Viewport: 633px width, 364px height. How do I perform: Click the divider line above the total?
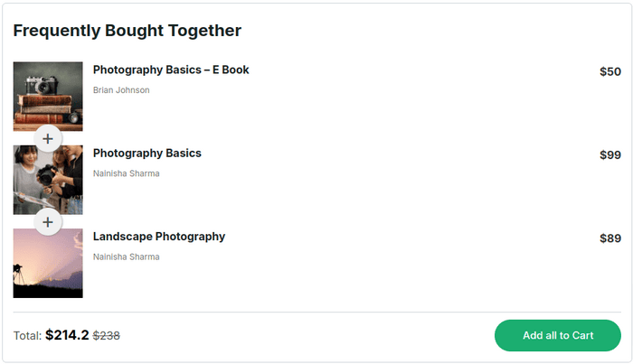point(316,313)
